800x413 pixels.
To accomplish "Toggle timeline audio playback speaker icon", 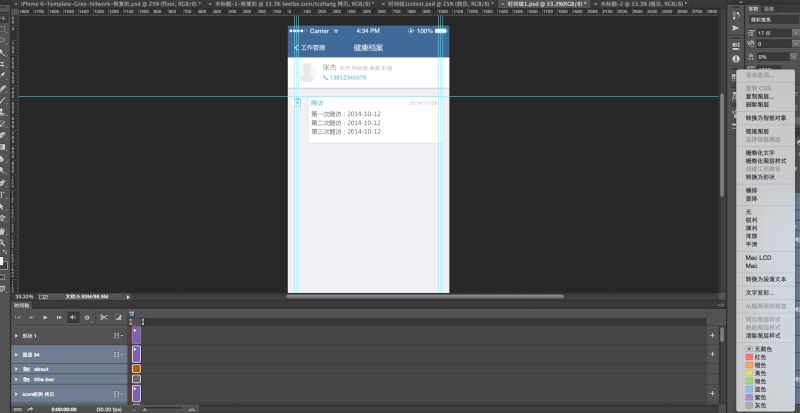I will tap(73, 318).
